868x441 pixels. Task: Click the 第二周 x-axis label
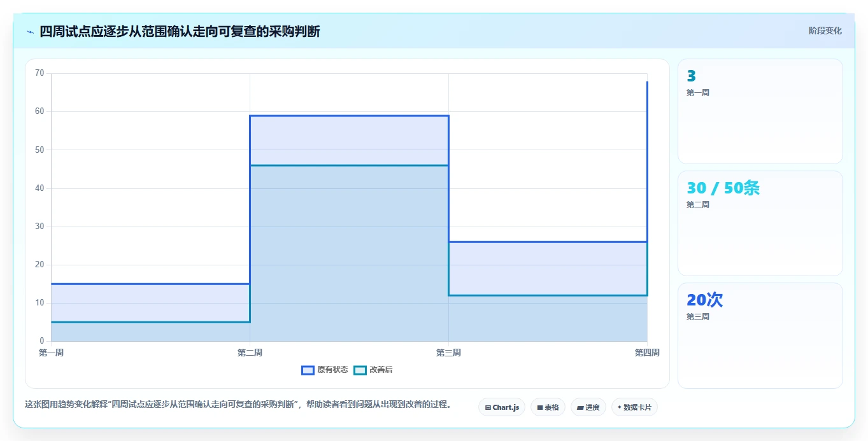click(x=250, y=353)
